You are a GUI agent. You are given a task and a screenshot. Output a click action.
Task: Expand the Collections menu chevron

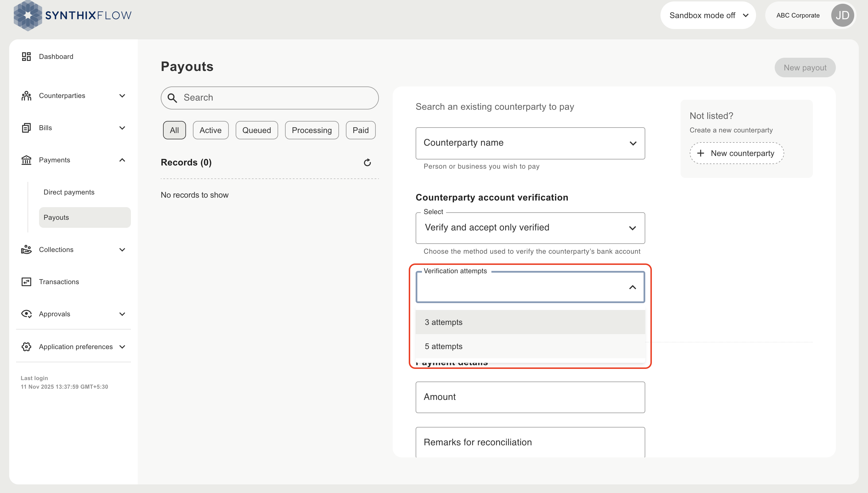pos(123,250)
